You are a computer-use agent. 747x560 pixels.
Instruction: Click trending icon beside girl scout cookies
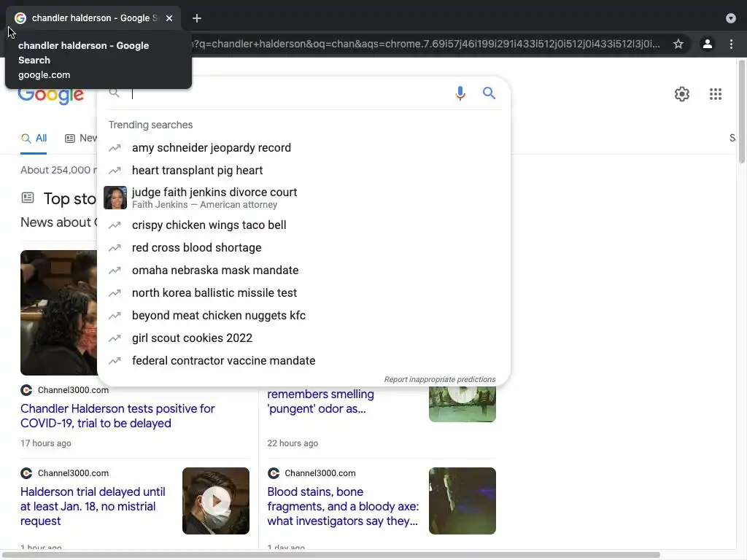point(115,338)
